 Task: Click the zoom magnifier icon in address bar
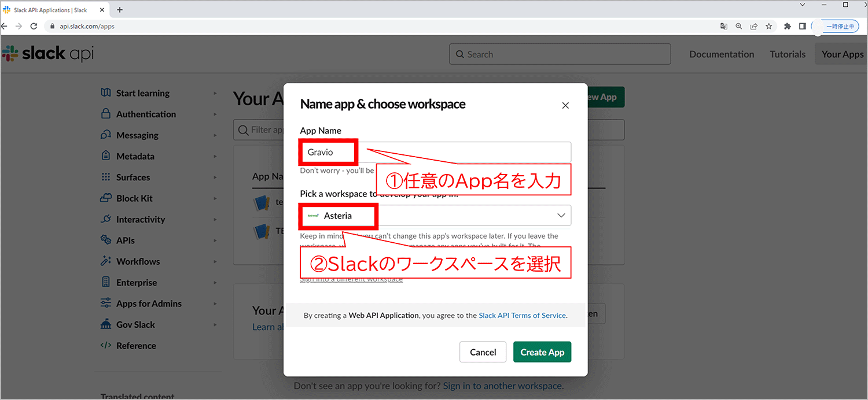pos(739,26)
